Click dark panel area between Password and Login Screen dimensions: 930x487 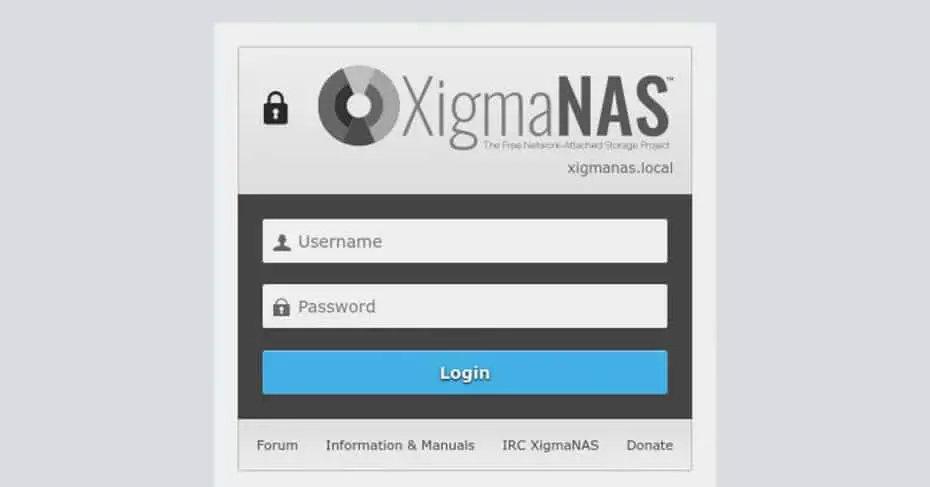(x=465, y=339)
